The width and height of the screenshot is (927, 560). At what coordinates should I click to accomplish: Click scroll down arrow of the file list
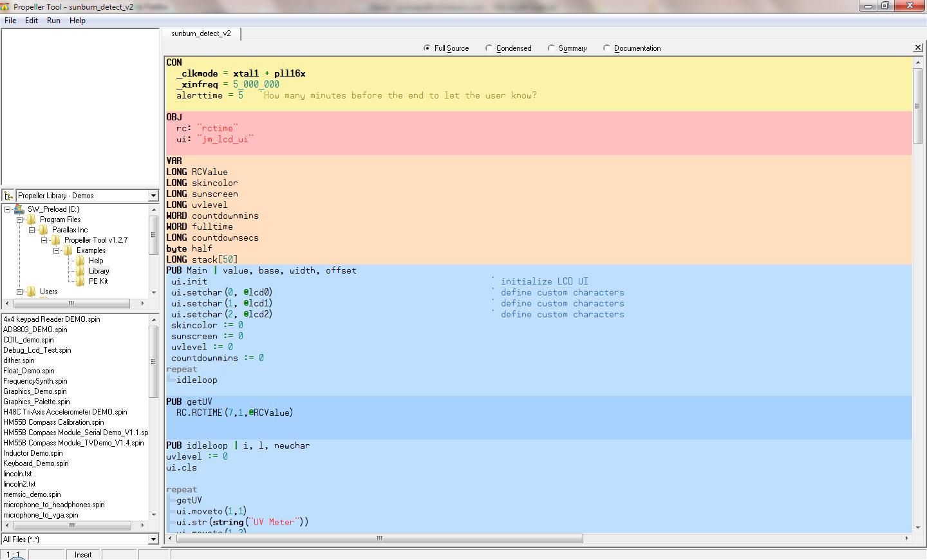click(x=153, y=515)
